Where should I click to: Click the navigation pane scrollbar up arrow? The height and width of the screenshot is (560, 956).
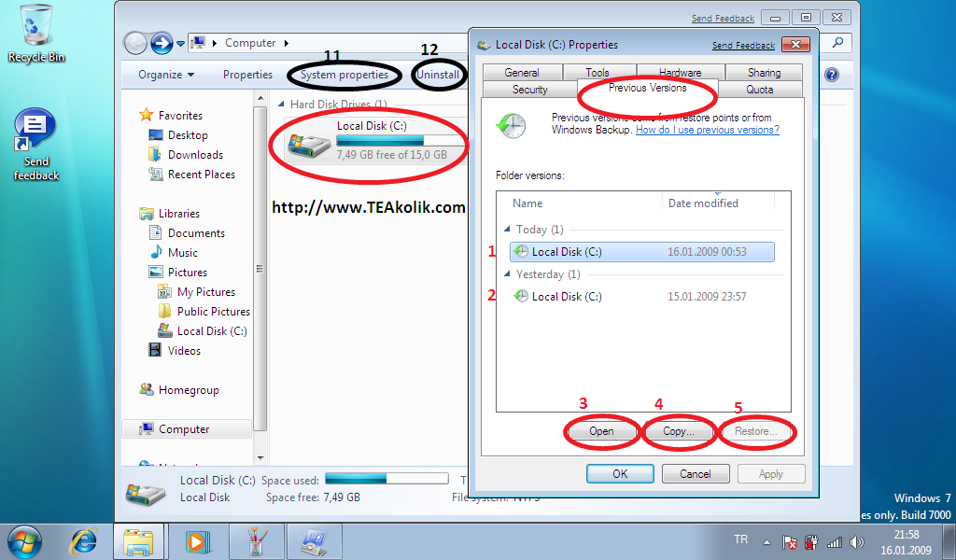click(x=260, y=97)
